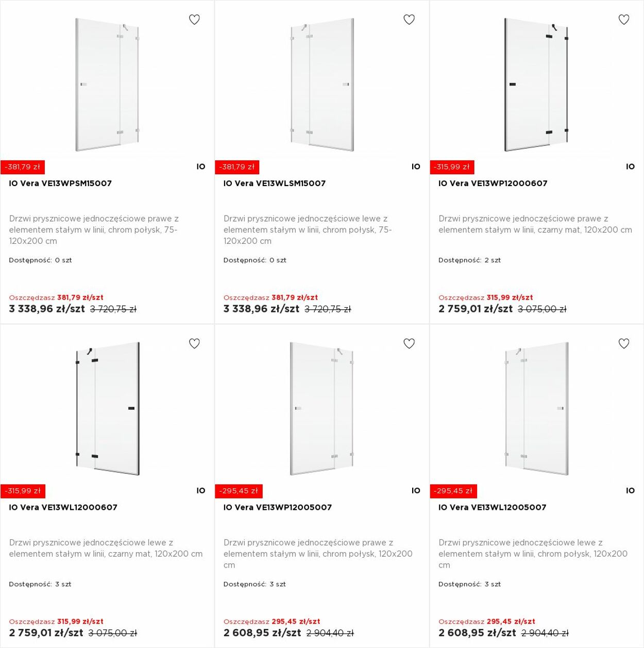
Task: Open IO Vera VE13WPSM15007 product title
Action: 60,183
